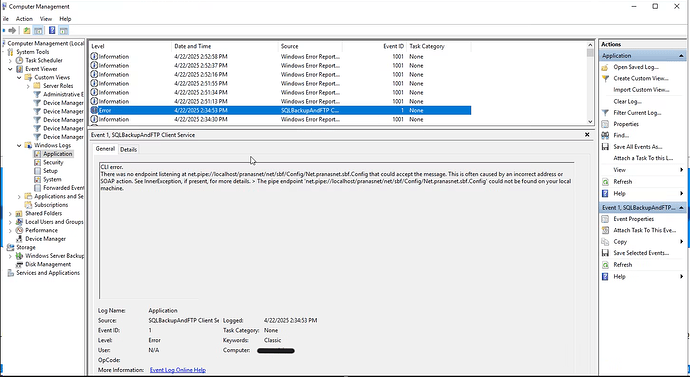Open the Action menu
This screenshot has height=377, width=690.
(24, 19)
